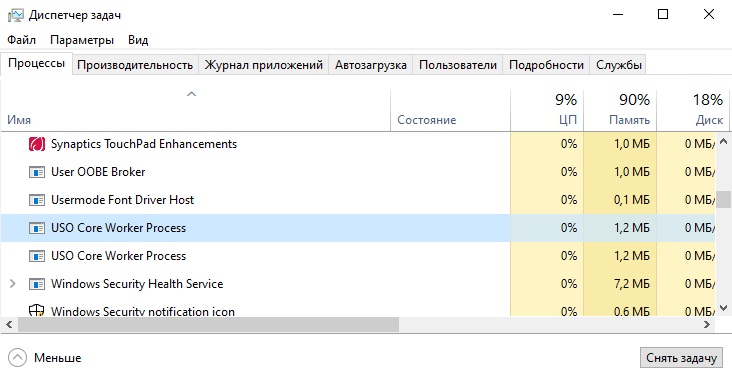Click the Меньше collapse arrow icon
Image resolution: width=732 pixels, height=382 pixels.
17,358
